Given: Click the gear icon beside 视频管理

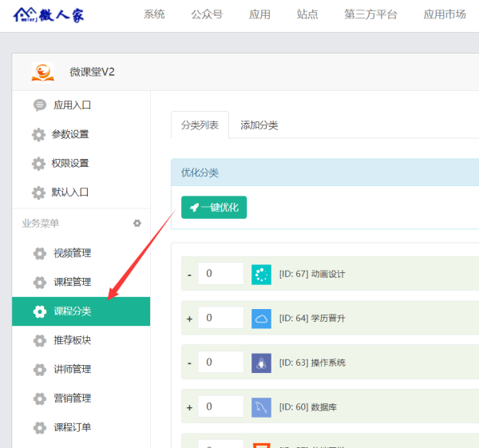Looking at the screenshot, I should click(x=40, y=253).
